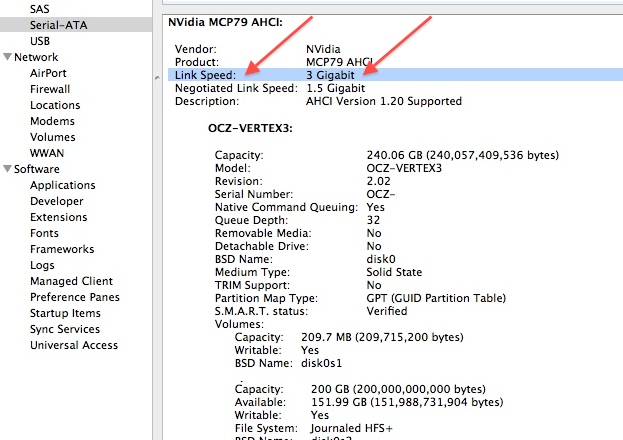
Task: Click the BSD Name value disk0
Action: (381, 259)
